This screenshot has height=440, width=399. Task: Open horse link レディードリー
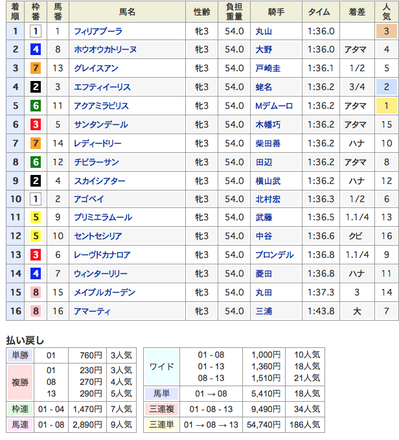click(x=98, y=144)
